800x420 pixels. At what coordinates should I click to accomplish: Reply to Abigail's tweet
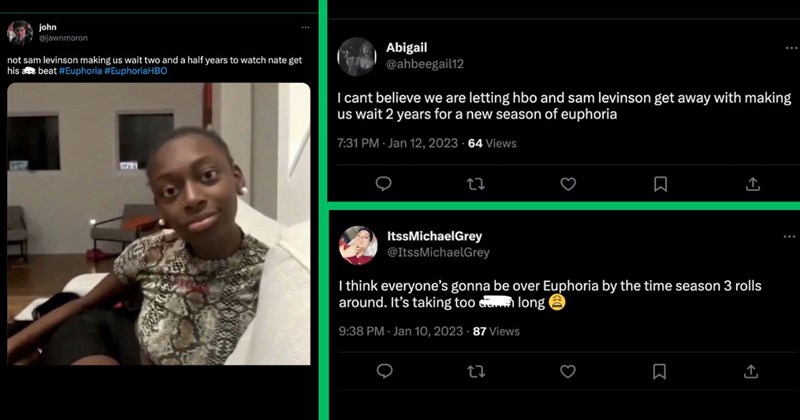coord(382,184)
